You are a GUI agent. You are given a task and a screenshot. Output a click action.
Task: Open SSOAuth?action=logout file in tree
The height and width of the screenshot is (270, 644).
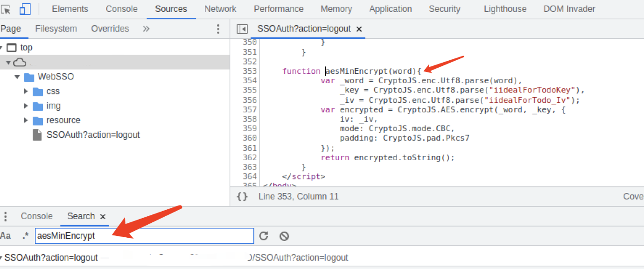click(x=93, y=135)
